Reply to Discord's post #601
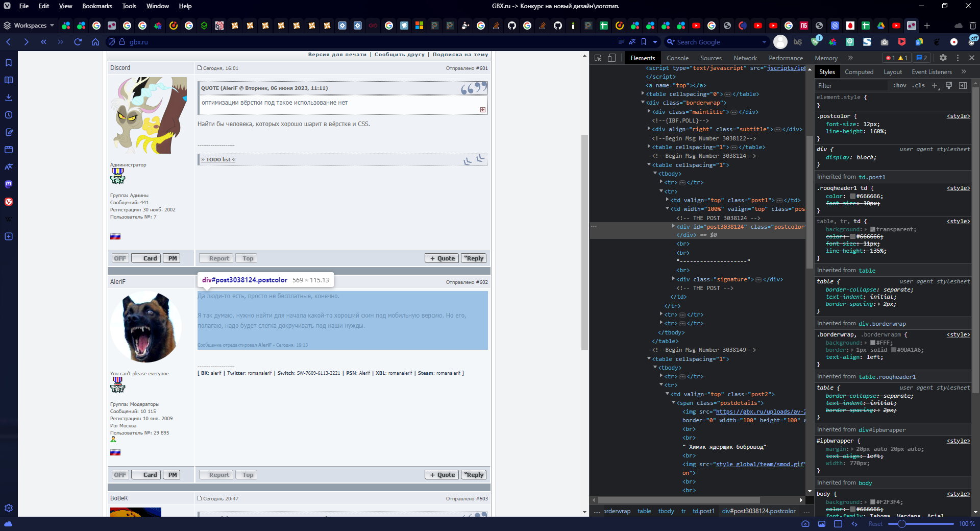The image size is (980, 531). click(474, 258)
